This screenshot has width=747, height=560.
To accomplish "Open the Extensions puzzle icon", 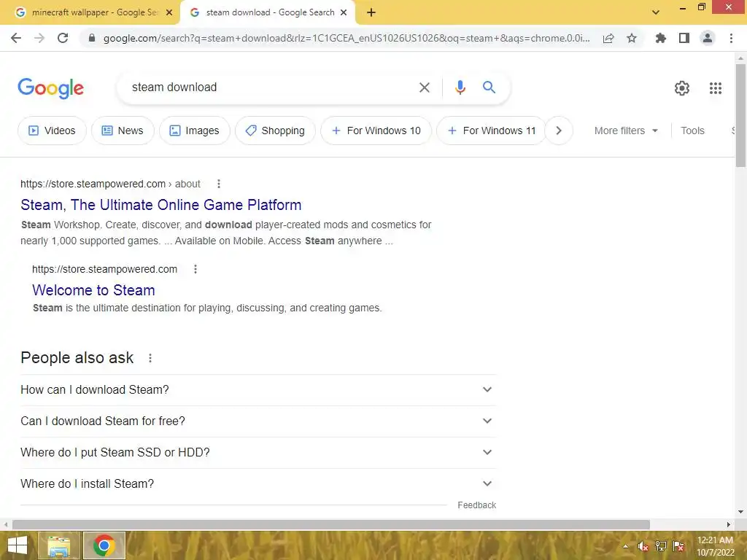I will (660, 38).
